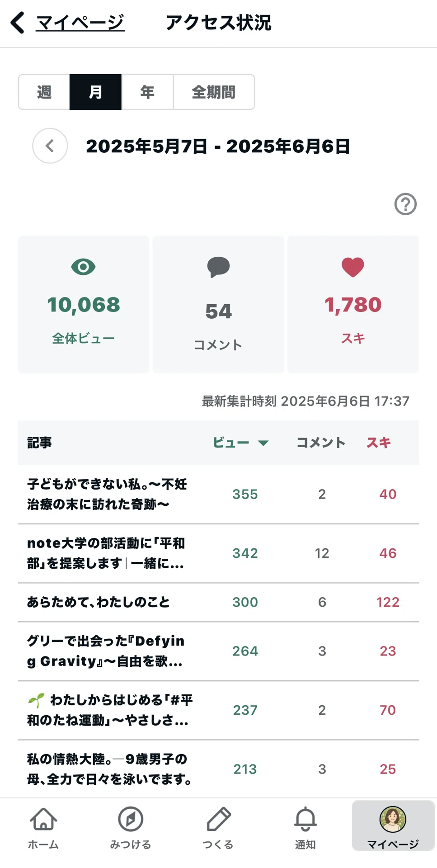This screenshot has width=437, height=868.
Task: Tap the back chevron beside マイページ
Action: click(x=17, y=23)
